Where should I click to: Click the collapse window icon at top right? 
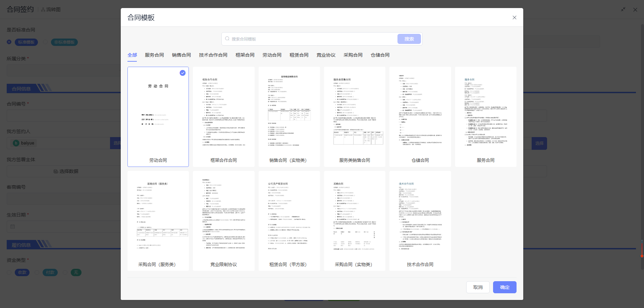click(623, 10)
